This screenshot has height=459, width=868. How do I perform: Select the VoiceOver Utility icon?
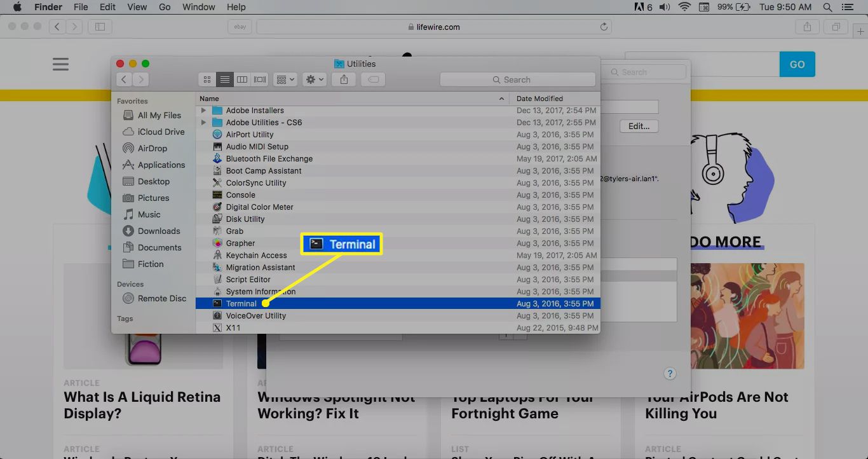pos(217,316)
